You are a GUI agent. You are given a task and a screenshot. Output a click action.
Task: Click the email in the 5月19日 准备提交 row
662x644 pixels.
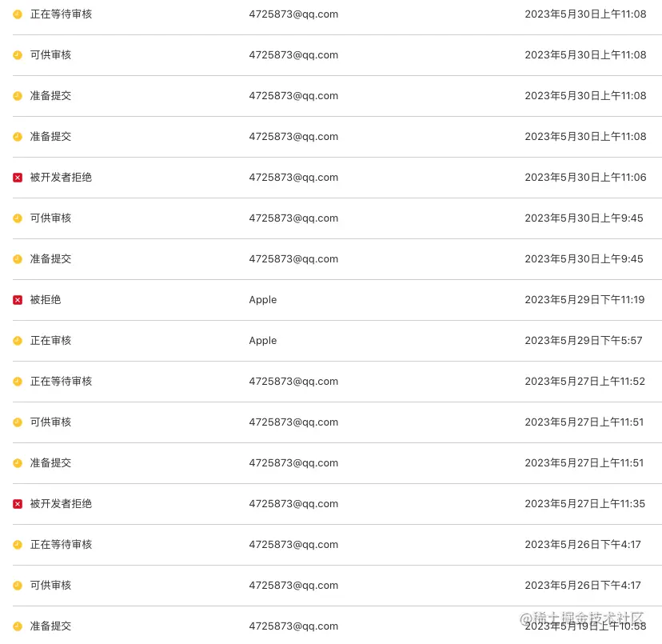click(293, 626)
